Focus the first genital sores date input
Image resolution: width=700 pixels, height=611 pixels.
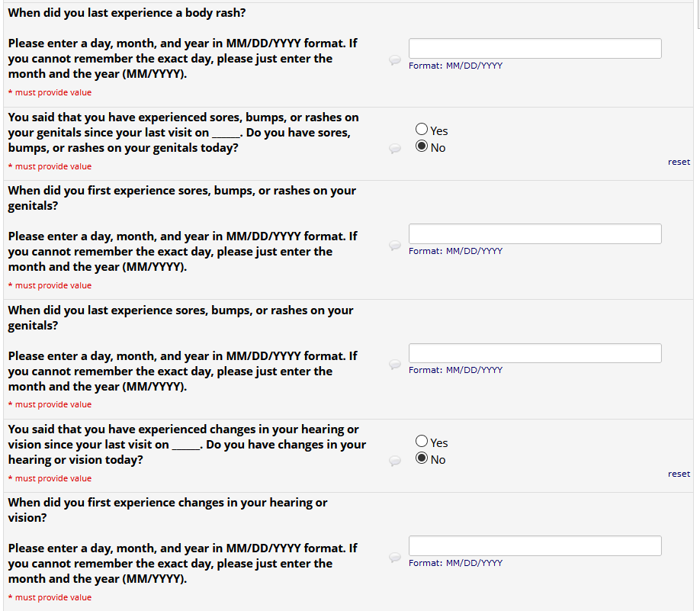[x=535, y=233]
